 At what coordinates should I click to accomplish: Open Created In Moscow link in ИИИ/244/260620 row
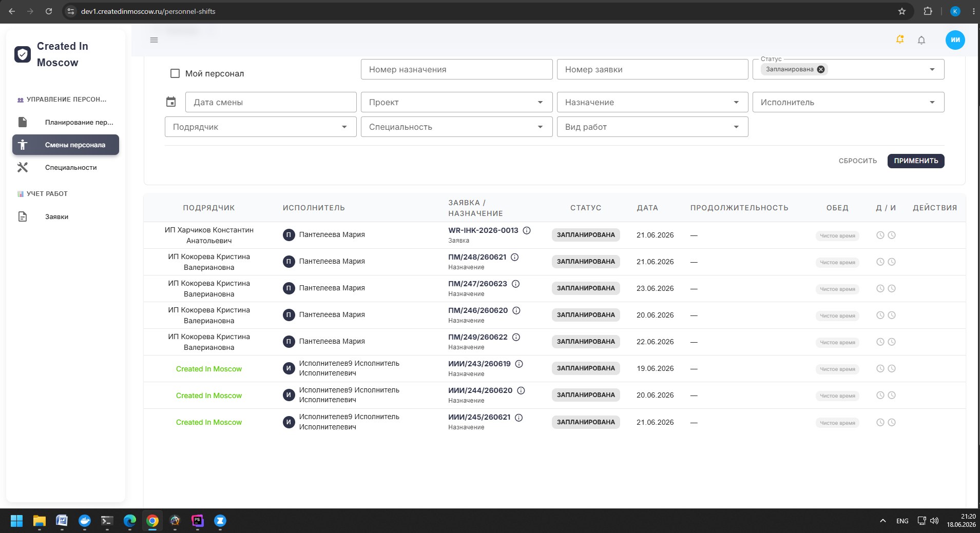point(209,396)
